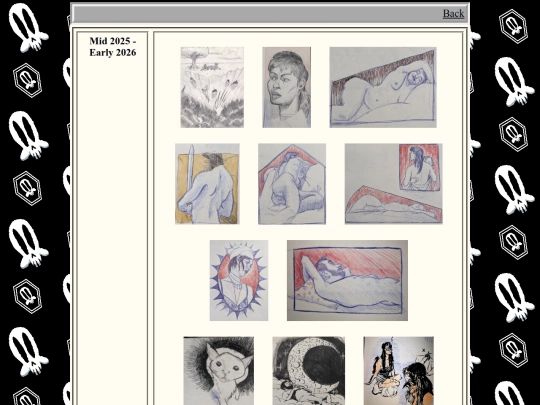Open two-panel sketch with red backgrounds
This screenshot has width=540, height=405.
pyautogui.click(x=394, y=184)
